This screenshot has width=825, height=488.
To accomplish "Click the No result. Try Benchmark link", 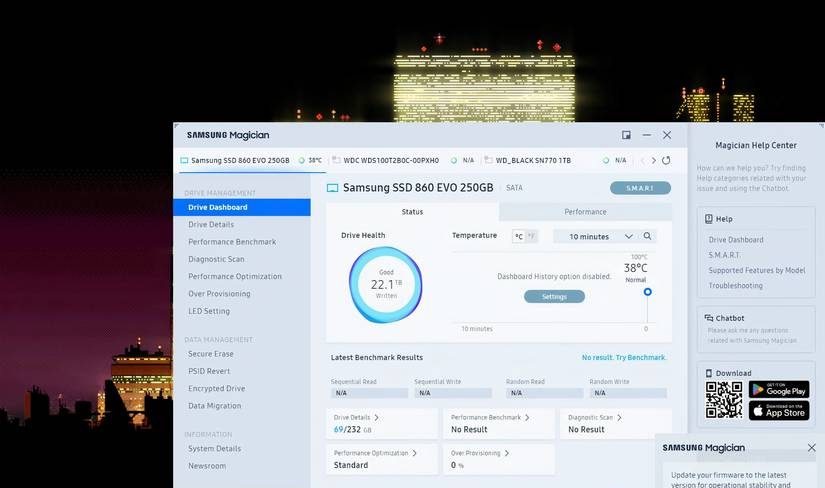I will (x=624, y=357).
